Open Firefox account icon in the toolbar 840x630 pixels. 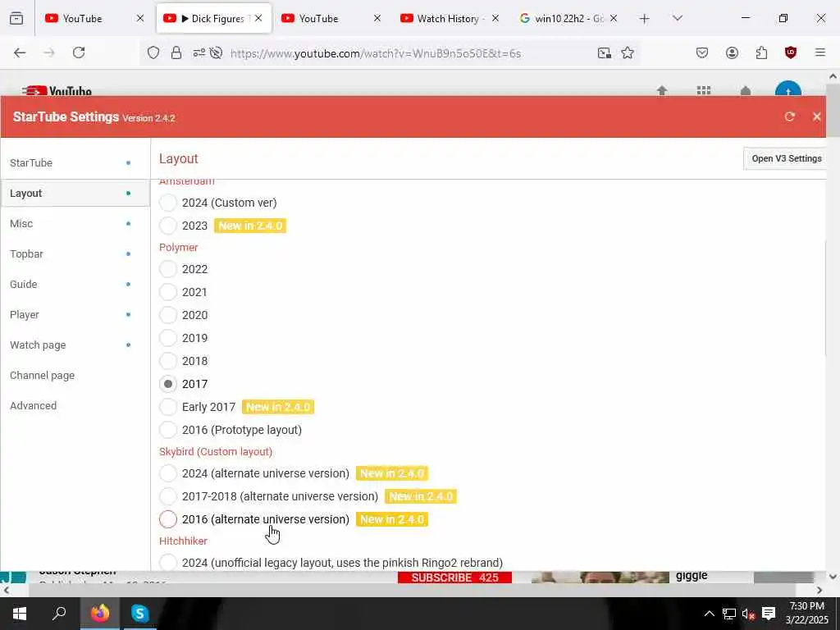click(732, 52)
